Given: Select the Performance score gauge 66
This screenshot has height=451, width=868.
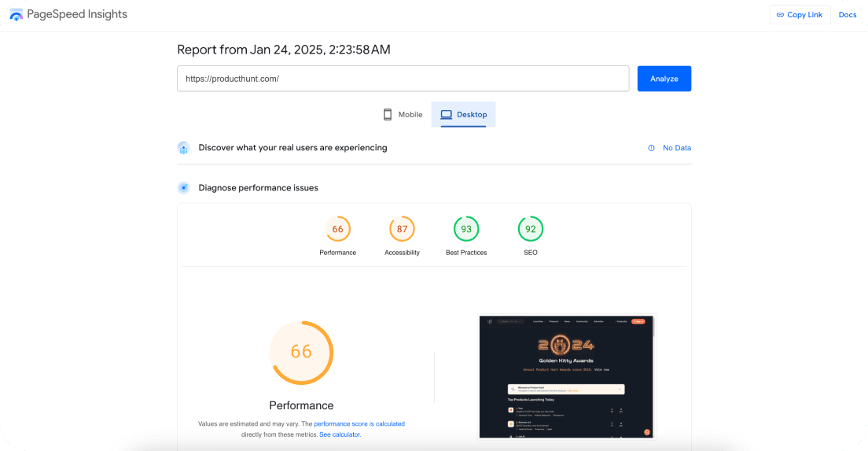Looking at the screenshot, I should pos(337,229).
